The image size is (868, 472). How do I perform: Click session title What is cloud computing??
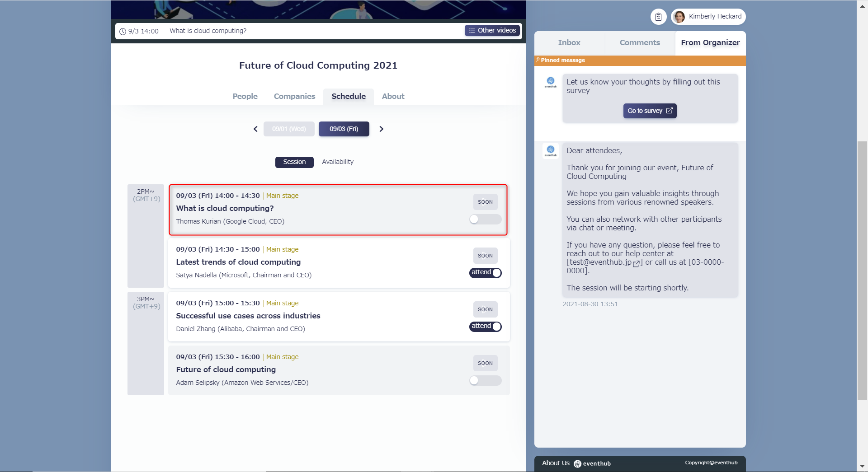pyautogui.click(x=225, y=208)
